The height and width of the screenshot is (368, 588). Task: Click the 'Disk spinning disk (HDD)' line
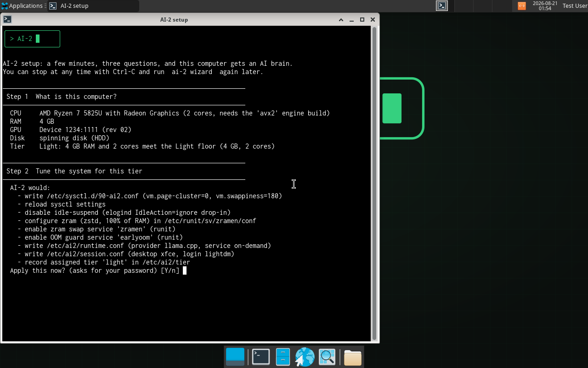[60, 138]
